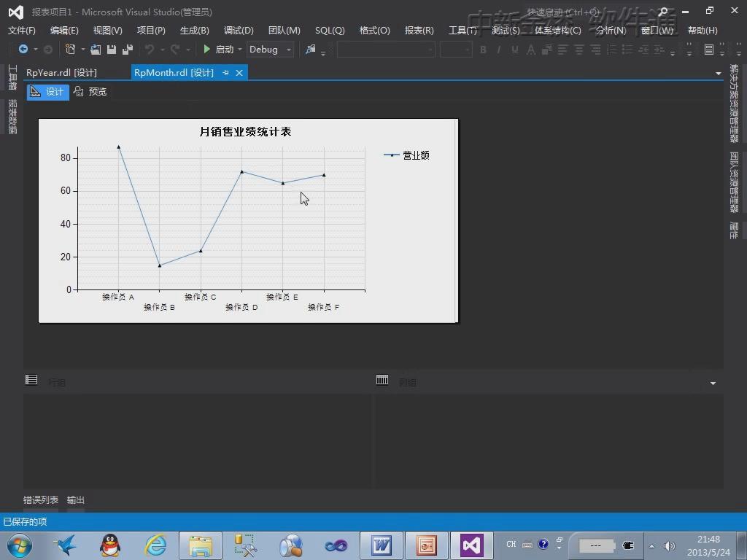This screenshot has height=560, width=747.
Task: Expand the start button dropdown arrow
Action: [x=239, y=50]
